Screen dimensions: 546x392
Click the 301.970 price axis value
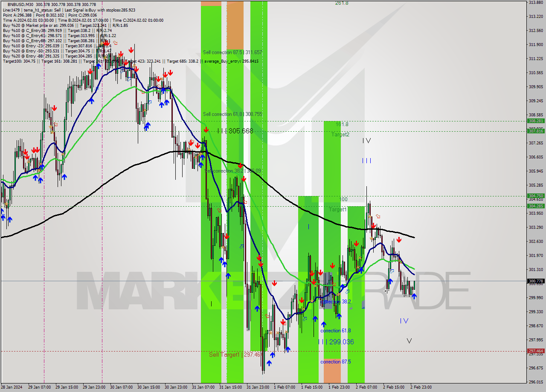pos(536,256)
